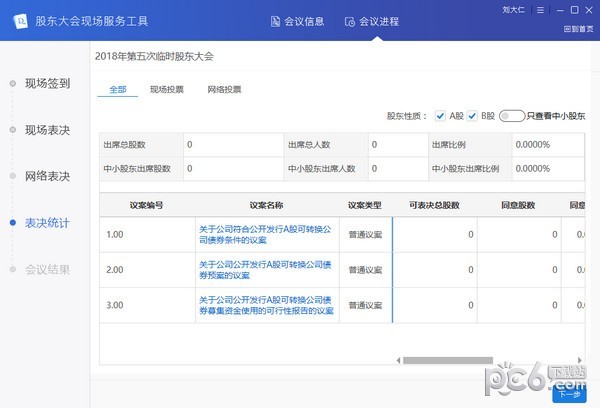This screenshot has height=408, width=600.
Task: Click the app logo icon in header
Action: pos(21,21)
